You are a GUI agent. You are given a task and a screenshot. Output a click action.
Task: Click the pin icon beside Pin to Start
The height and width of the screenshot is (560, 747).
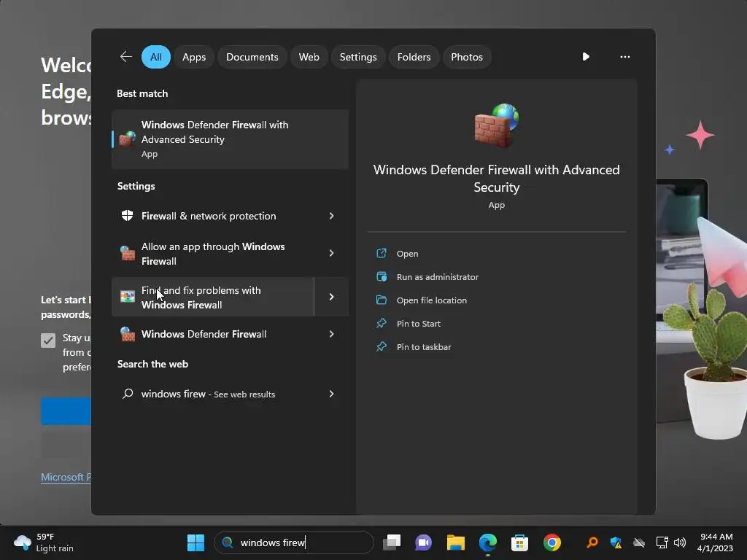[382, 323]
